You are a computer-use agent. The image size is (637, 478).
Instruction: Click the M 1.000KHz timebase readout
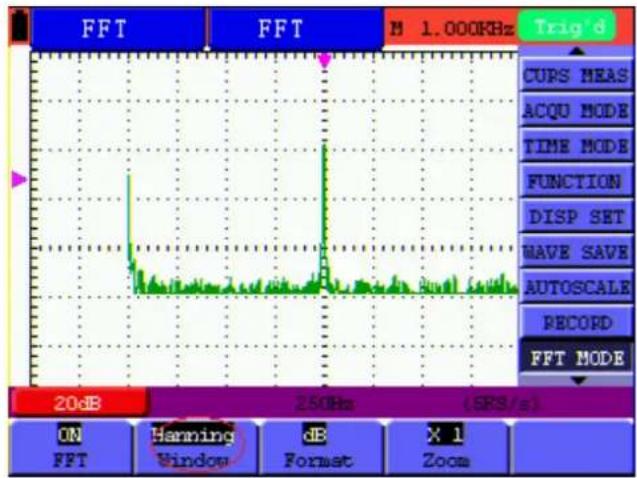click(x=452, y=28)
